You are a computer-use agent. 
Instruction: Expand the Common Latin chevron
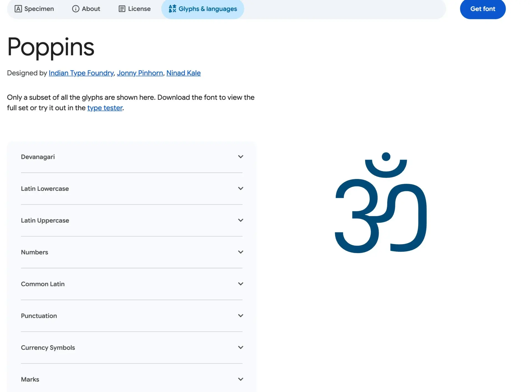click(241, 284)
